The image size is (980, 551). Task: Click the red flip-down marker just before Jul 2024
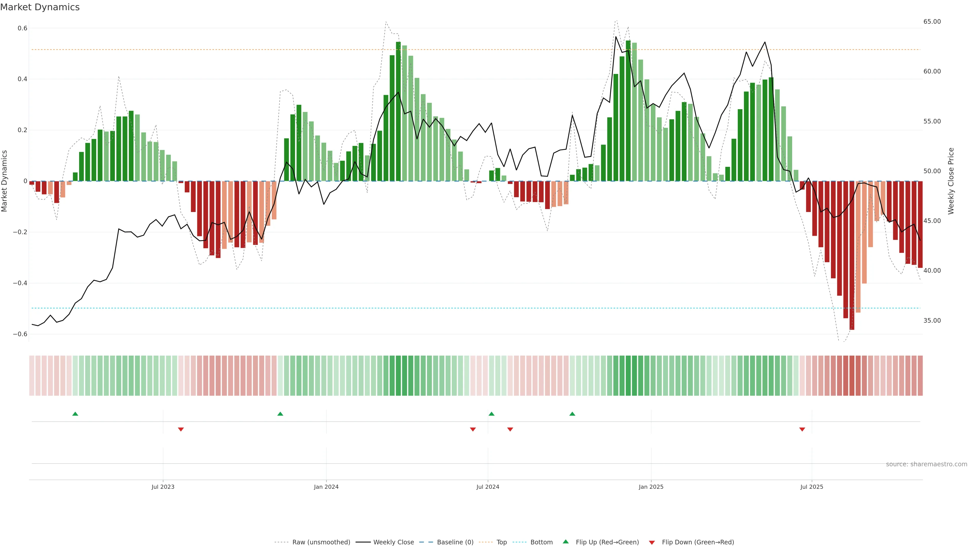point(473,429)
